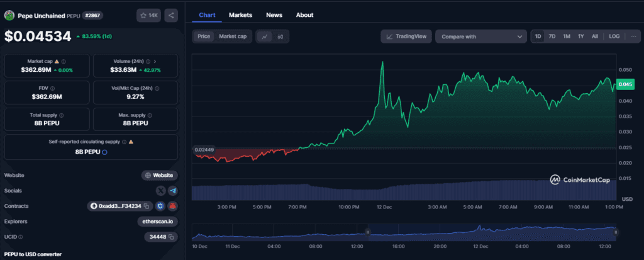
Task: Open the Telegram social link
Action: 173,191
